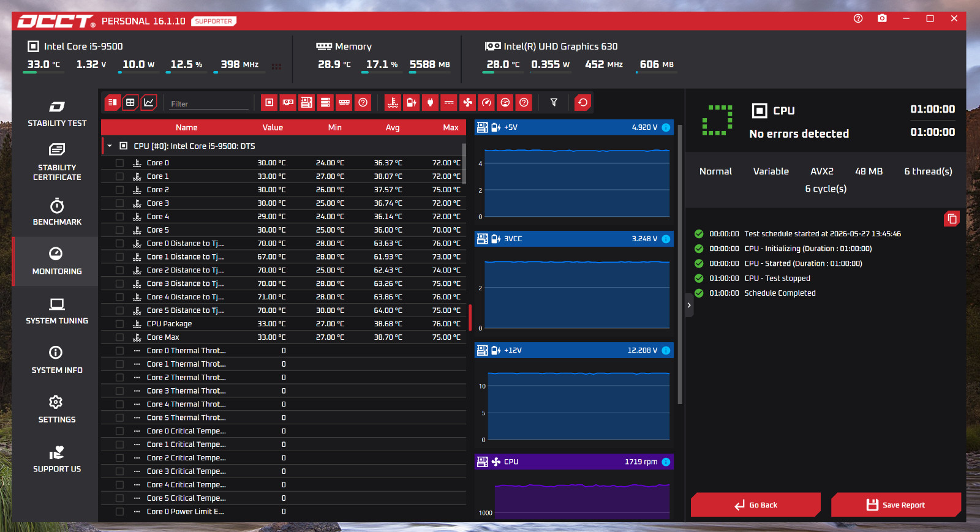The image size is (980, 532).
Task: Tick the checkbox for Core 3
Action: (119, 203)
